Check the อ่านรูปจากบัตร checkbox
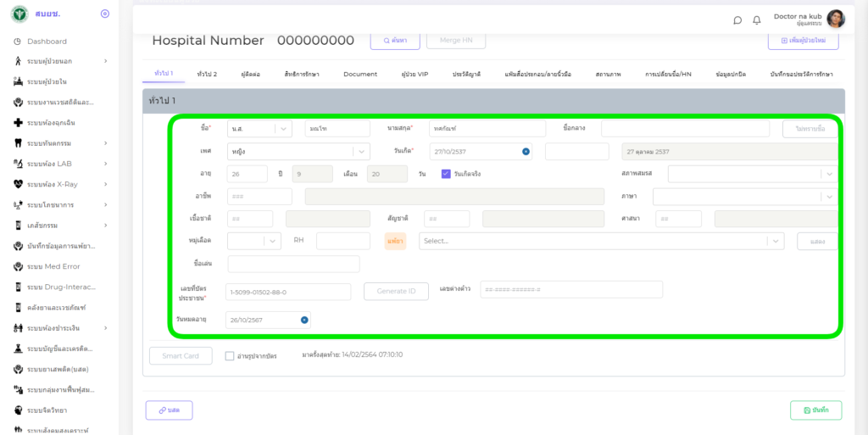 pos(230,356)
